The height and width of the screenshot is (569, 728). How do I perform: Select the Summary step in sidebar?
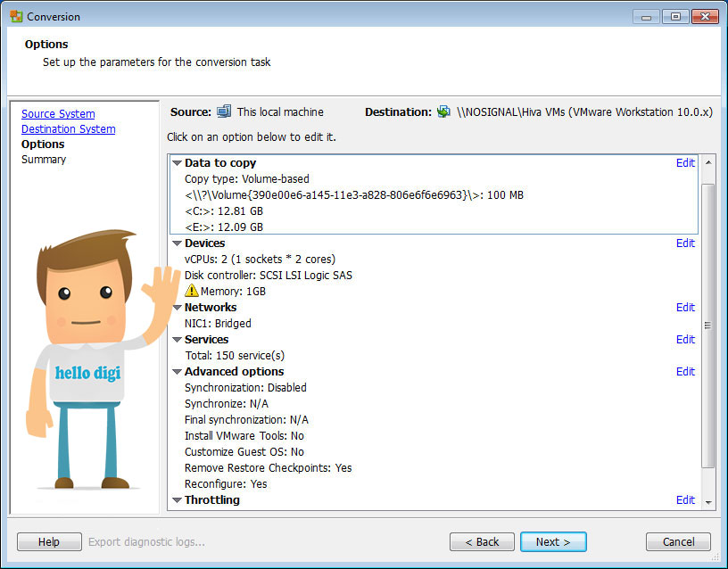tap(44, 160)
